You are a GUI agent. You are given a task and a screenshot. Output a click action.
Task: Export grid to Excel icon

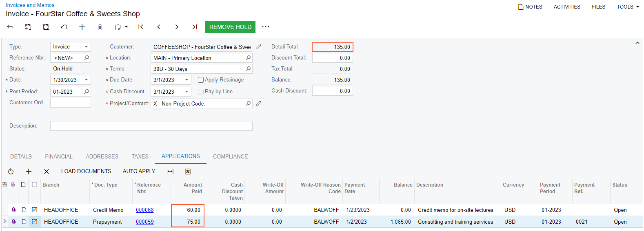(x=188, y=172)
